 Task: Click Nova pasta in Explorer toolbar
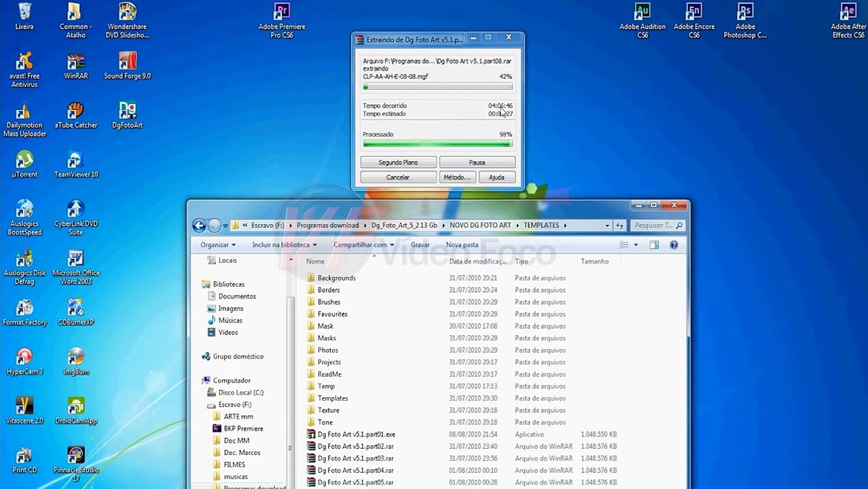click(x=462, y=244)
